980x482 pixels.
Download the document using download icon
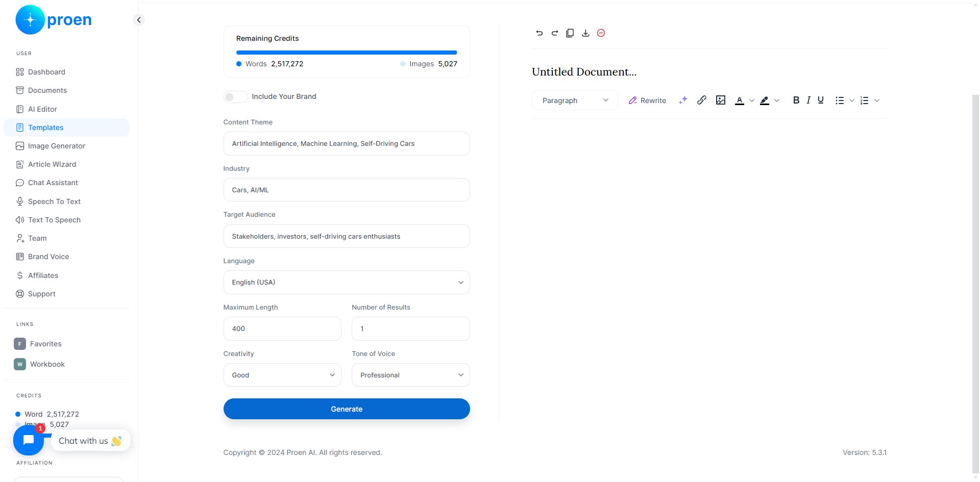(x=585, y=33)
